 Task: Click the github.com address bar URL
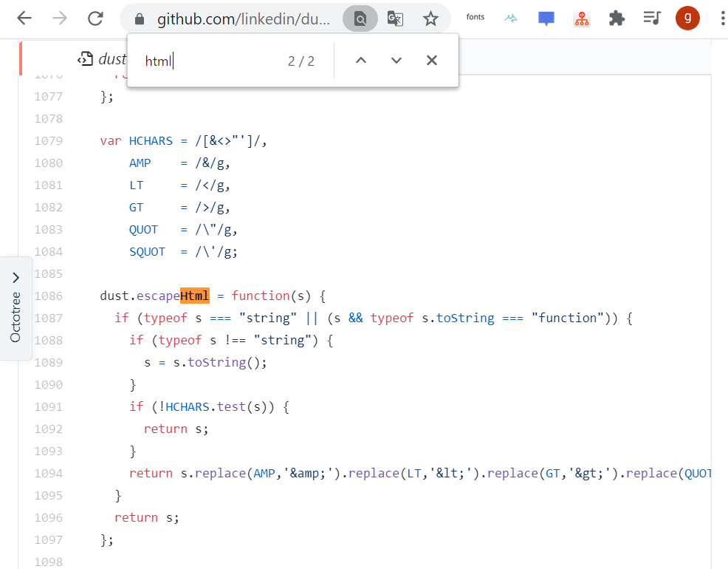pyautogui.click(x=244, y=19)
